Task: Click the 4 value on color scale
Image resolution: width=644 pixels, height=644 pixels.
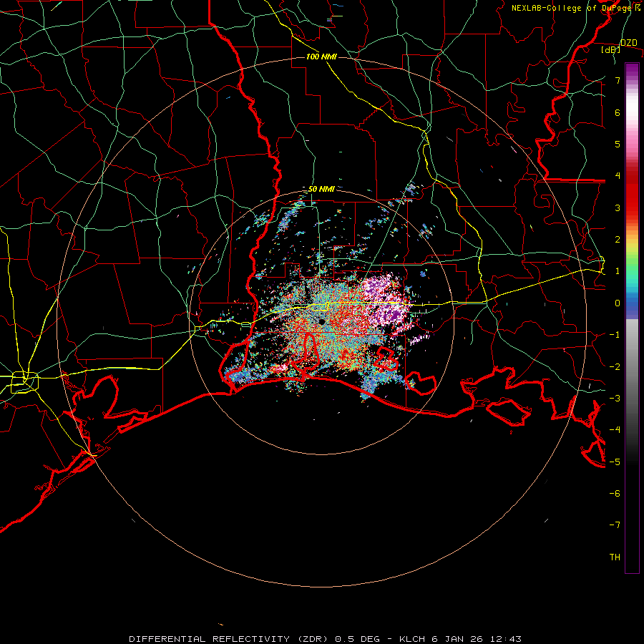Action: tap(618, 176)
